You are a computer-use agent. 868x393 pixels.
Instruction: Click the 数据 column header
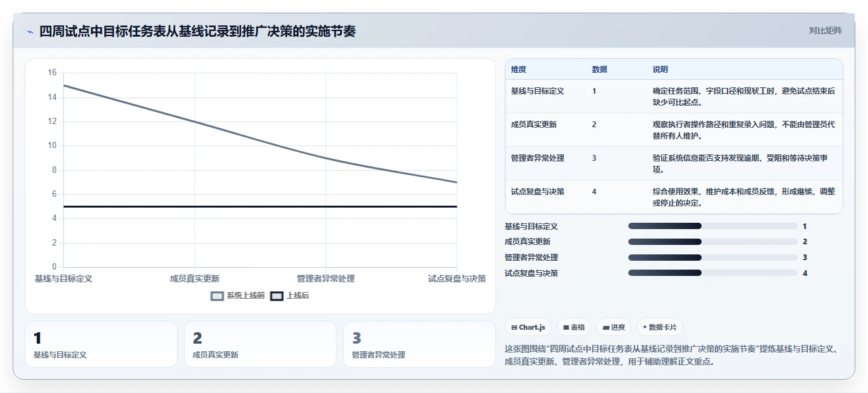pyautogui.click(x=600, y=70)
